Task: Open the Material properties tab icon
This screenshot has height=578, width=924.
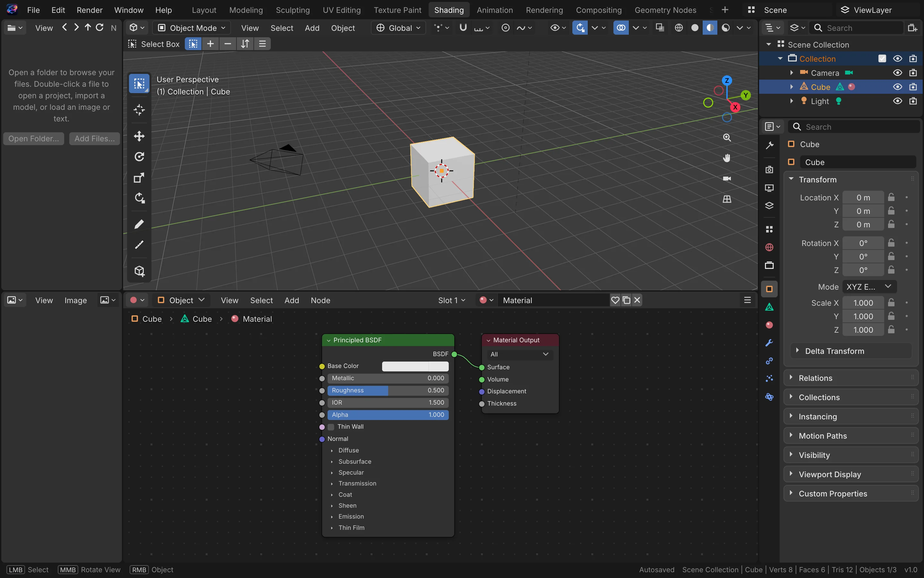Action: coord(769,325)
